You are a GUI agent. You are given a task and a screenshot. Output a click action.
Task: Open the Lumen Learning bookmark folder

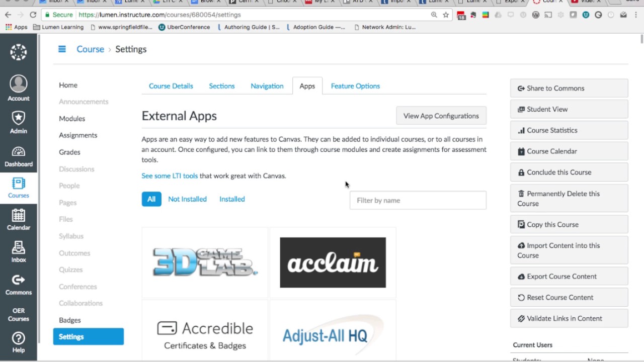(58, 27)
